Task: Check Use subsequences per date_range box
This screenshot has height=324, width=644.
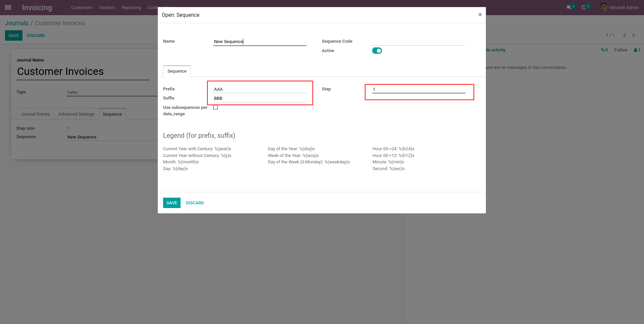Action: tap(215, 108)
